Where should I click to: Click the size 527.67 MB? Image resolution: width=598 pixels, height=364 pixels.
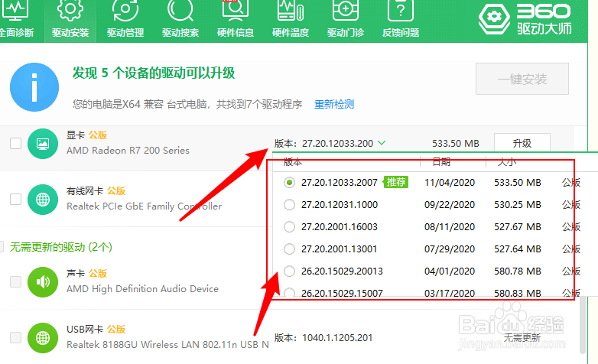point(518,227)
